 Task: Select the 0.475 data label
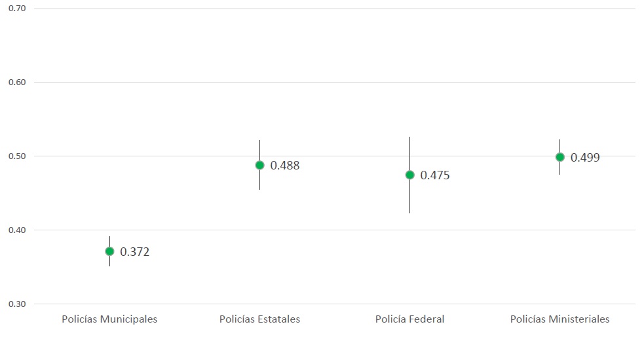tap(435, 175)
